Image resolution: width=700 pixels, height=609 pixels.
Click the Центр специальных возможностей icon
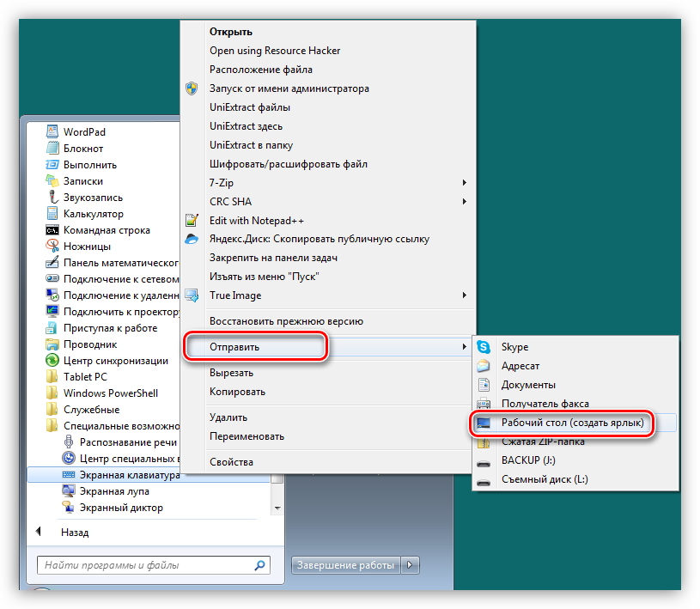coord(69,458)
